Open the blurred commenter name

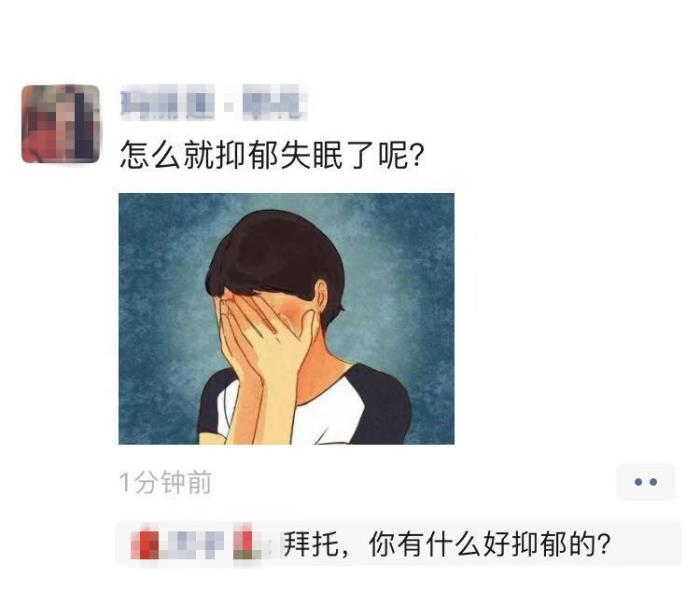196,545
